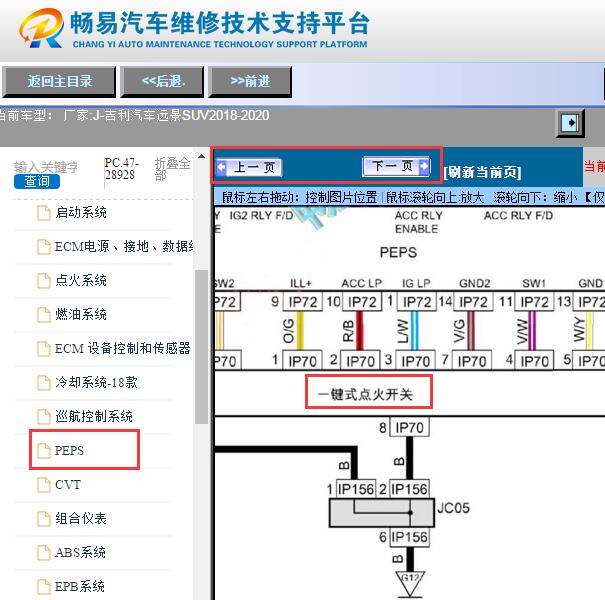Image resolution: width=605 pixels, height=600 pixels.
Task: Click the ILL+ pin label
Action: 301,283
